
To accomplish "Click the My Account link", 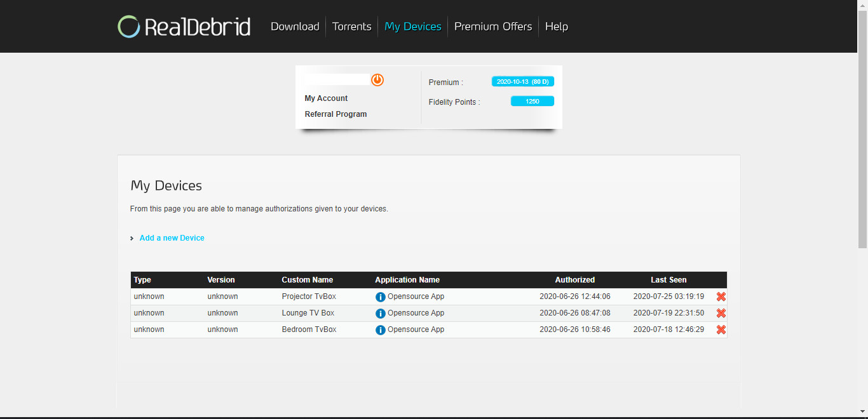I will click(x=326, y=98).
